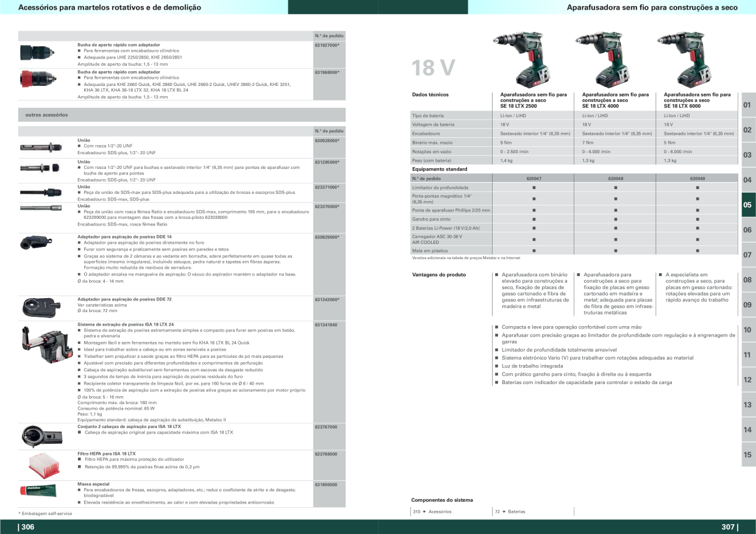The height and width of the screenshot is (534, 756).
Task: Go to section tab 08
Action: click(748, 280)
